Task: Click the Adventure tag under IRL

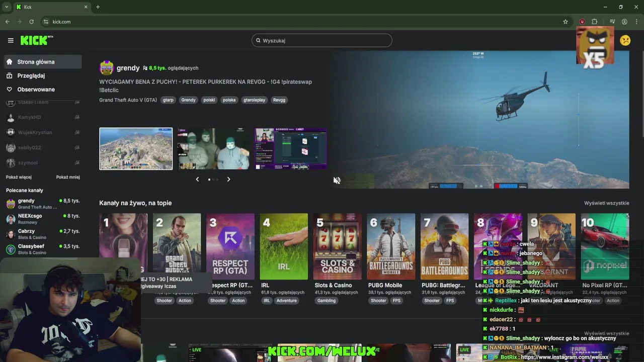Action: pos(286,301)
